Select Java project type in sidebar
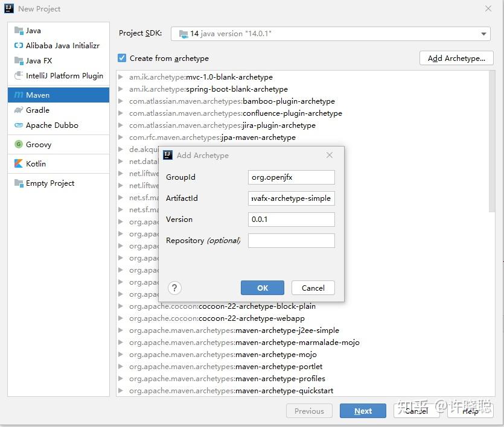This screenshot has height=427, width=504. click(58, 31)
